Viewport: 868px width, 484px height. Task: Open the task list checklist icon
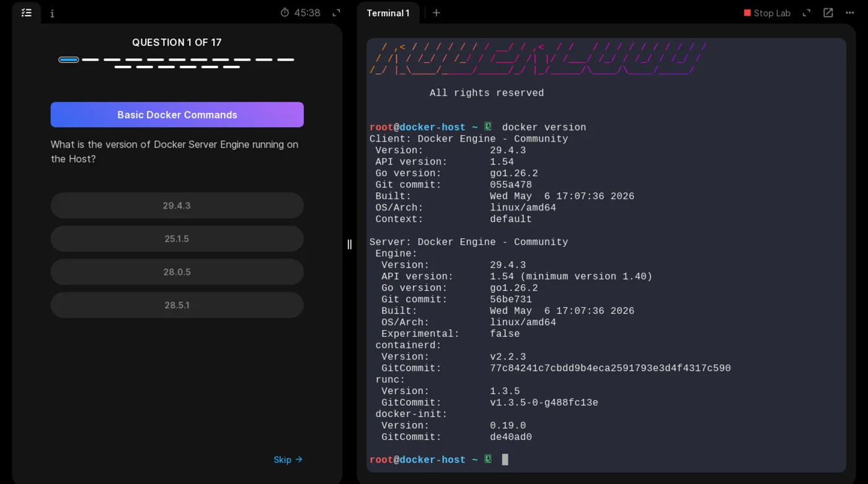27,12
